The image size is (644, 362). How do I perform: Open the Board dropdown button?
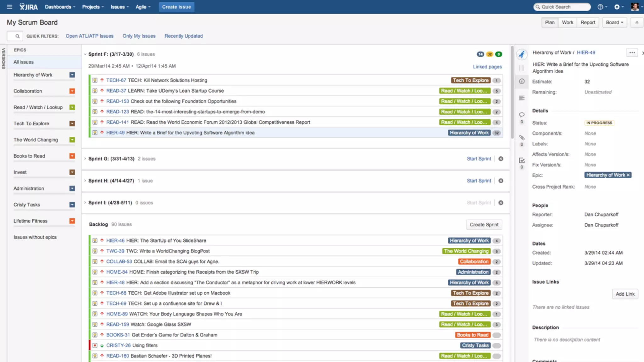614,23
